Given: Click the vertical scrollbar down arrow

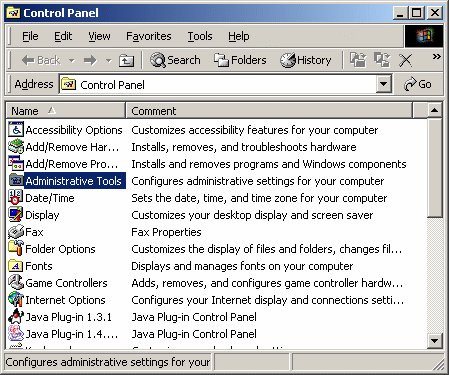Looking at the screenshot, I should tap(434, 341).
